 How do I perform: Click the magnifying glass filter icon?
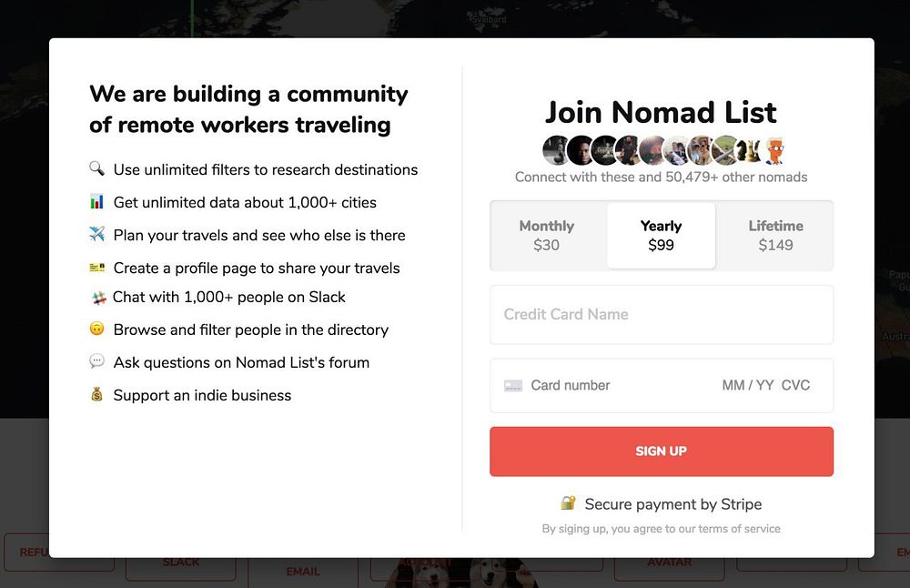[x=96, y=168]
